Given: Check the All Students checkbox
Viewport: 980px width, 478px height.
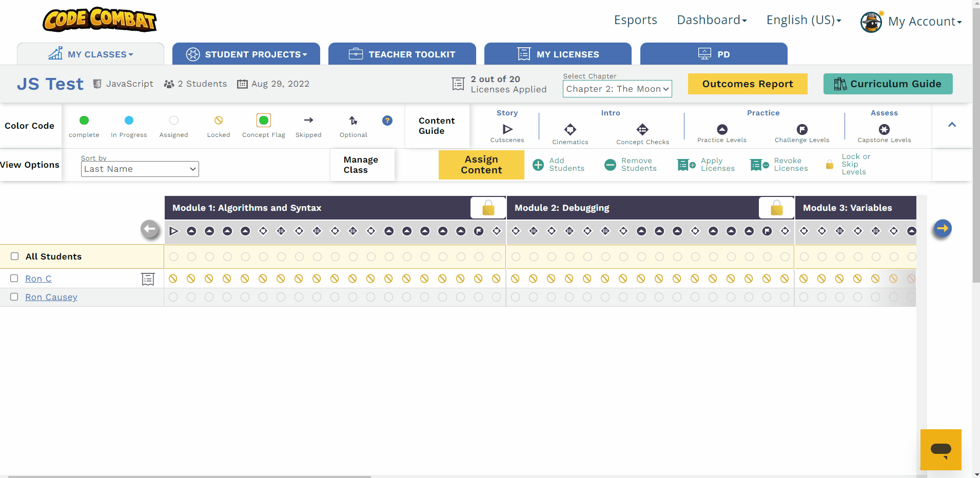Looking at the screenshot, I should [x=15, y=256].
